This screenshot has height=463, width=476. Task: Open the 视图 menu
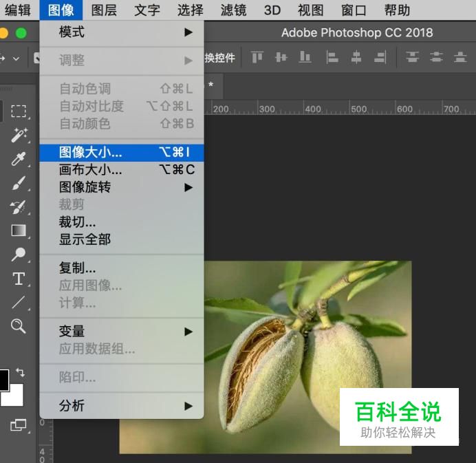click(310, 10)
